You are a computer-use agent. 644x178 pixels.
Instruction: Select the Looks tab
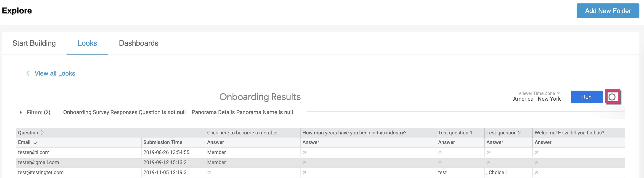pos(87,43)
